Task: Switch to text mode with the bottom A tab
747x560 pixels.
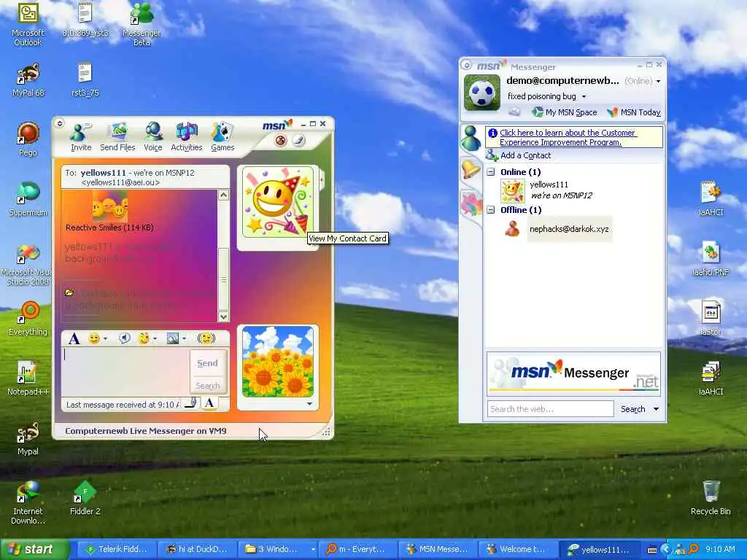Action: (x=209, y=403)
